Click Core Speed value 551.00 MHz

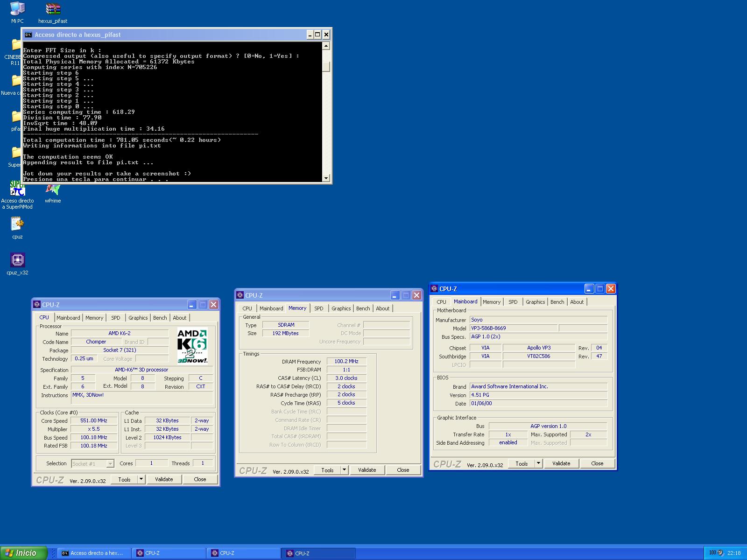(94, 420)
